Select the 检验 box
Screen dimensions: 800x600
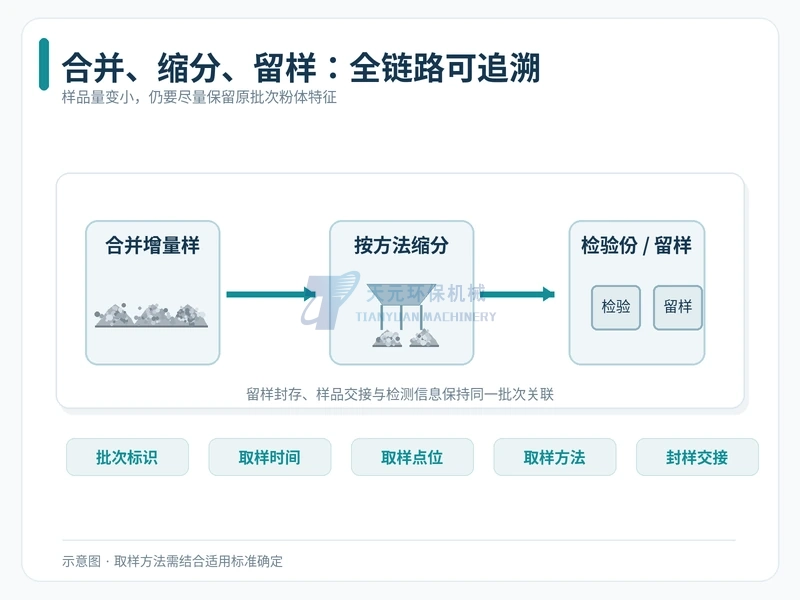616,307
